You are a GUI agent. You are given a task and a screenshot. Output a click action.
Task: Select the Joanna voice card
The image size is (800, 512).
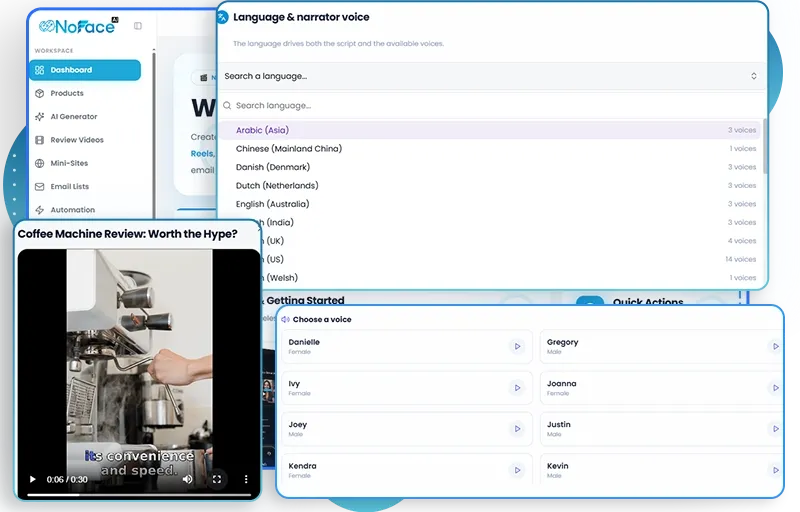(x=661, y=388)
